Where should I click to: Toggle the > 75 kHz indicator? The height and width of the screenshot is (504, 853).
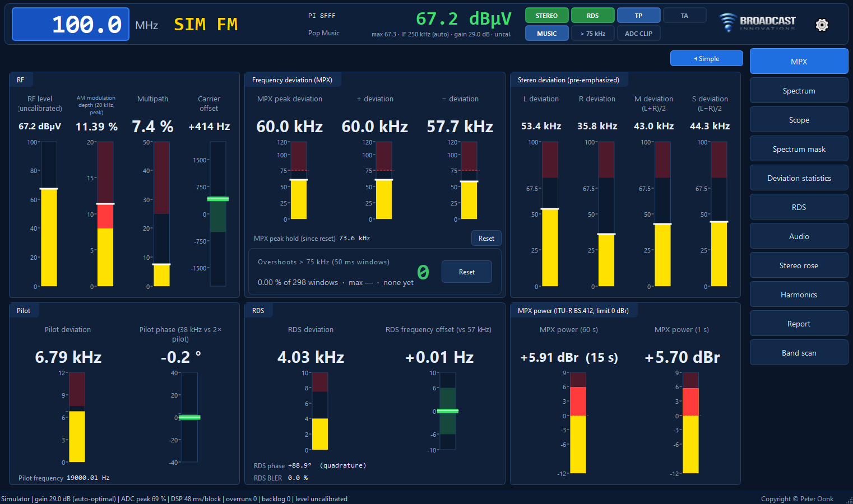click(x=592, y=34)
